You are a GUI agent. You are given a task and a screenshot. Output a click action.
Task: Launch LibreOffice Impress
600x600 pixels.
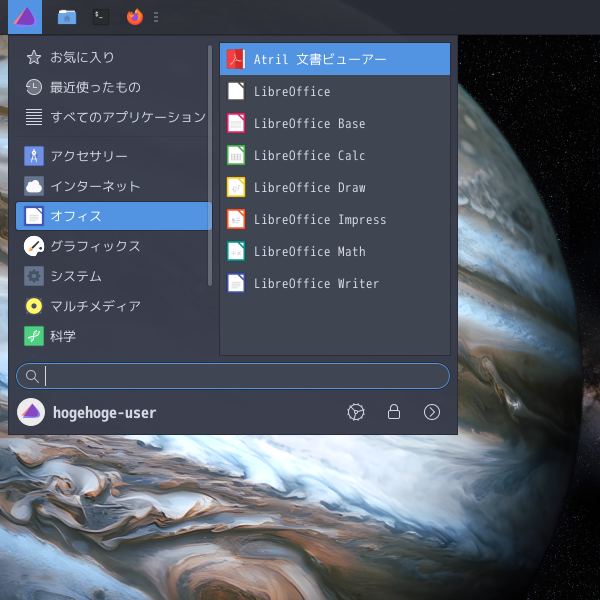click(x=335, y=219)
